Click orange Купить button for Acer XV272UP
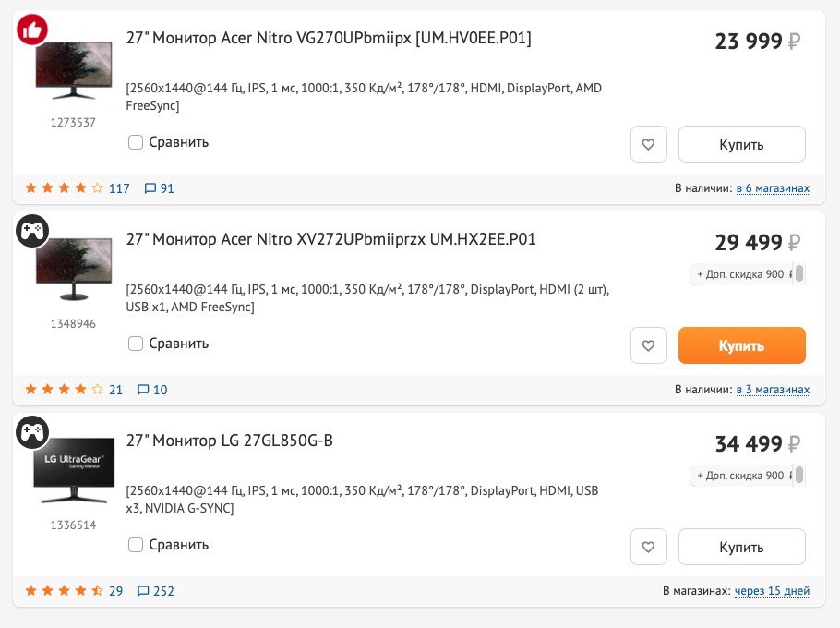The height and width of the screenshot is (628, 840). coord(742,345)
